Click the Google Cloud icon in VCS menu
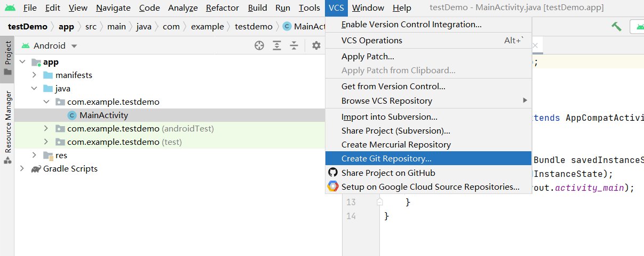The height and width of the screenshot is (256, 644). click(333, 187)
